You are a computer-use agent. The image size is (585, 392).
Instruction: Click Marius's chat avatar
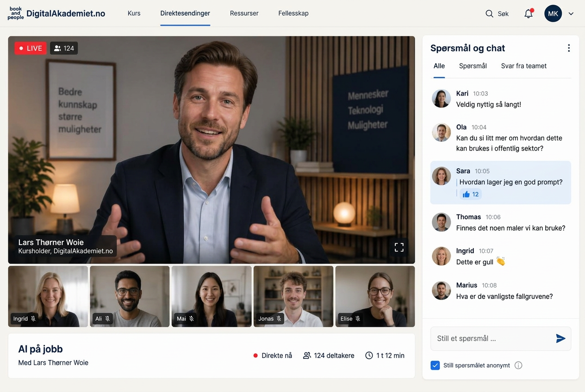(442, 290)
